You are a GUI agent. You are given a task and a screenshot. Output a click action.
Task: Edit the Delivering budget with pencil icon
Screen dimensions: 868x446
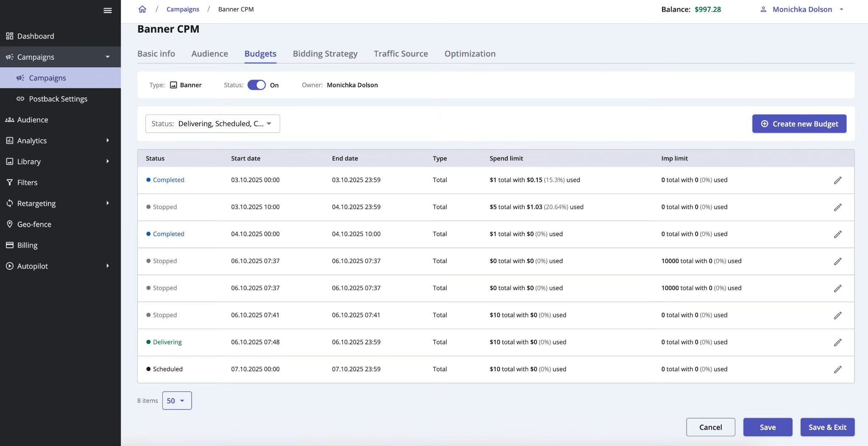tap(838, 343)
